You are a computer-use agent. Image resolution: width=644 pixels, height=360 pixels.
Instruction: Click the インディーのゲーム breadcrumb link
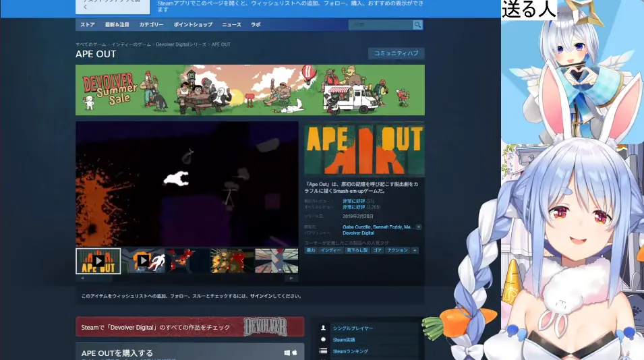point(131,44)
